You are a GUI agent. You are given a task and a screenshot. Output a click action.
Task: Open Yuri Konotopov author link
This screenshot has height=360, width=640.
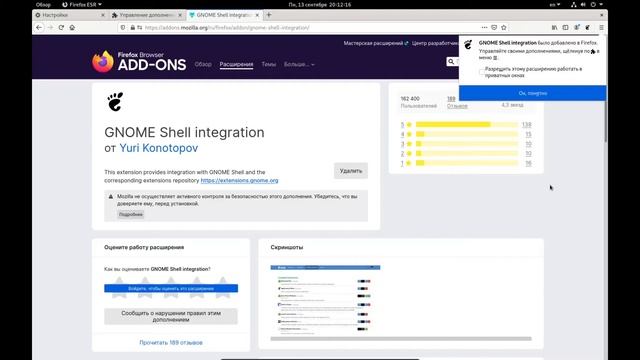[x=158, y=148]
